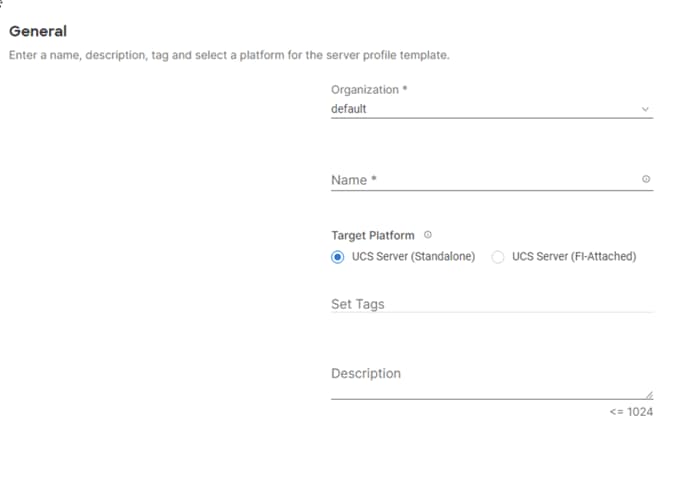Click the UCS Server (Standalone) label text
Viewport: 689px width, 502px height.
pyautogui.click(x=413, y=256)
